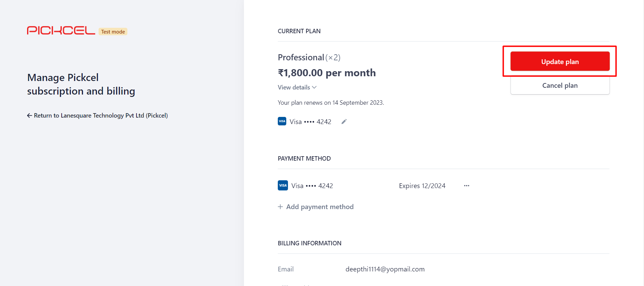Image resolution: width=644 pixels, height=286 pixels.
Task: Click the plan renewal date text
Action: pyautogui.click(x=331, y=103)
